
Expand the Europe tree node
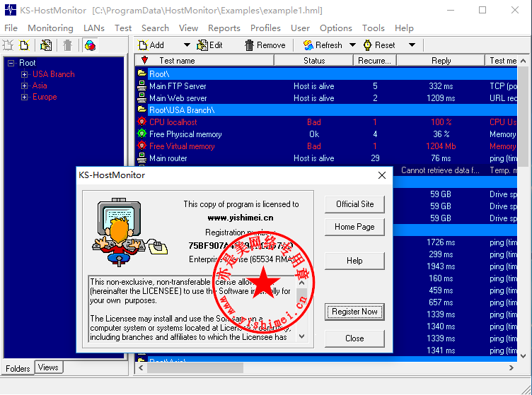pyautogui.click(x=24, y=98)
